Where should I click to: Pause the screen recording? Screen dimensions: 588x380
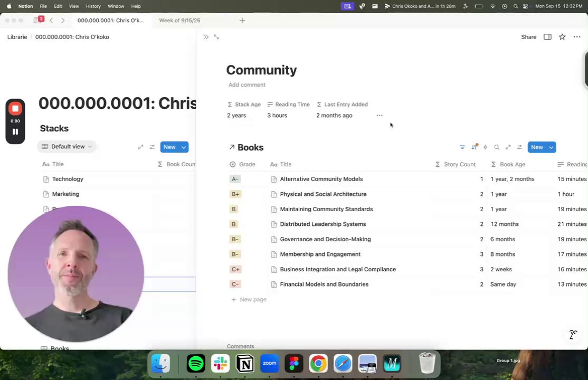coord(15,131)
